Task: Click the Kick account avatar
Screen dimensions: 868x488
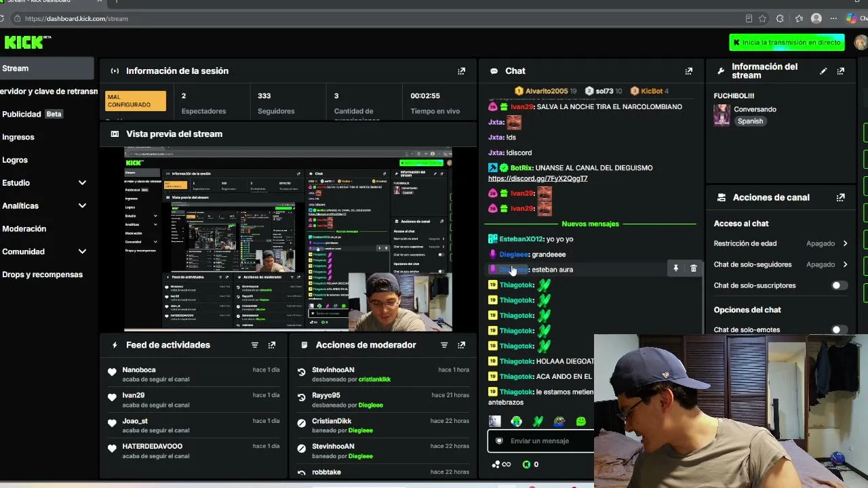Action: click(861, 42)
